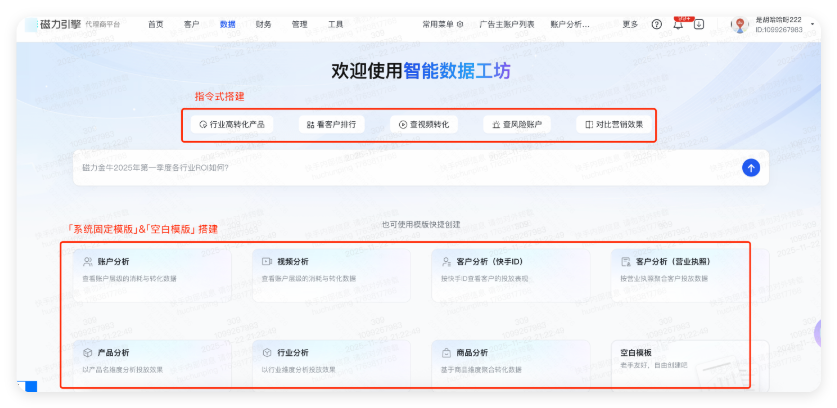
Task: Open the 商品分析 template card
Action: (x=511, y=365)
